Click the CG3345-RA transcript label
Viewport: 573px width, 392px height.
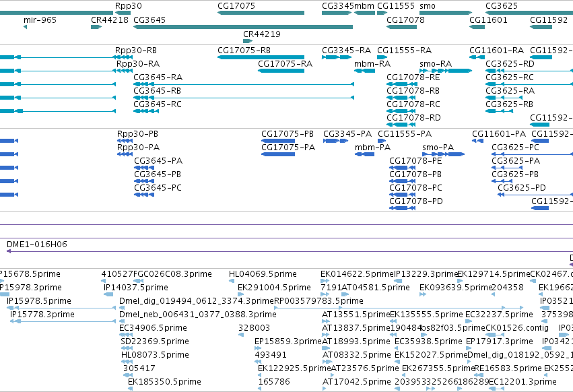(347, 50)
